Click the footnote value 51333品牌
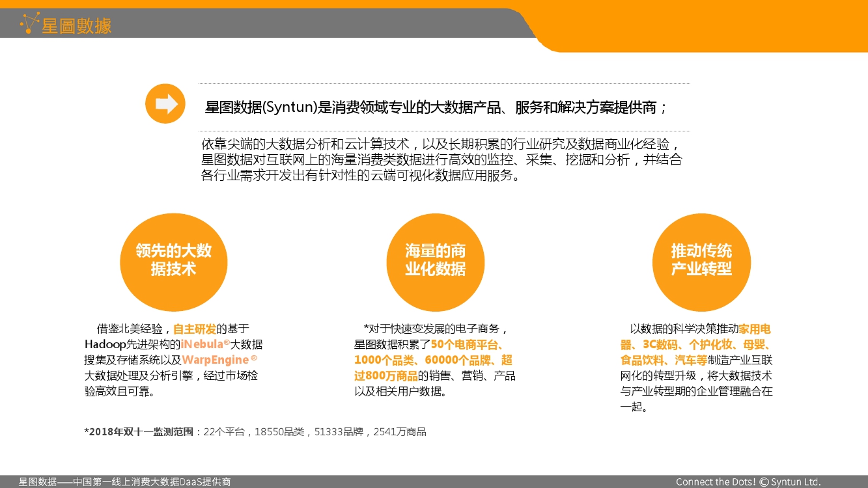The image size is (868, 488). (339, 431)
